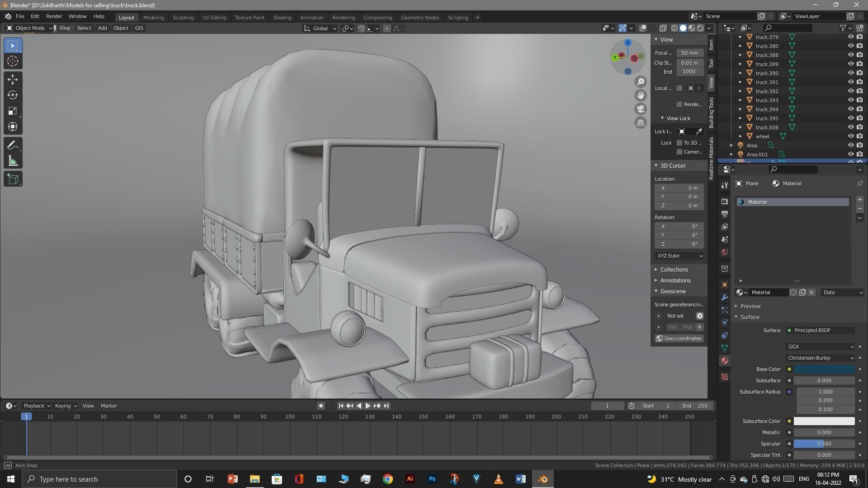Click the current frame number field
868x488 pixels.
pos(607,406)
